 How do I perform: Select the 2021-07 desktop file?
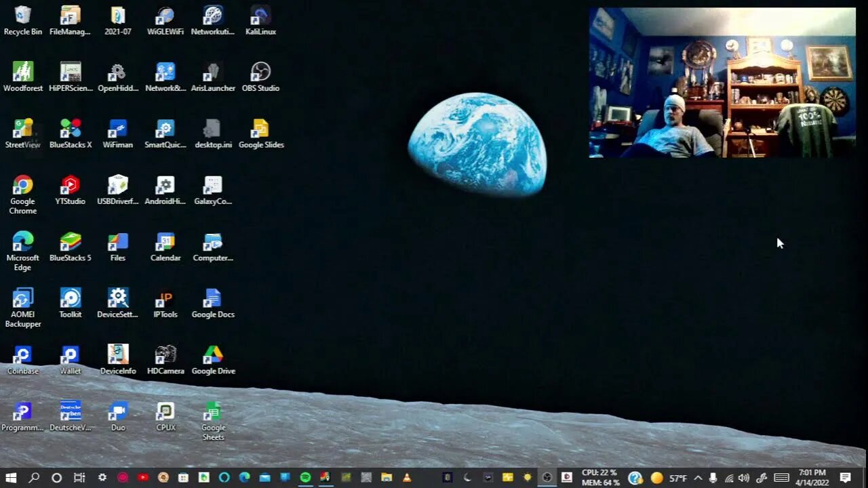point(118,20)
